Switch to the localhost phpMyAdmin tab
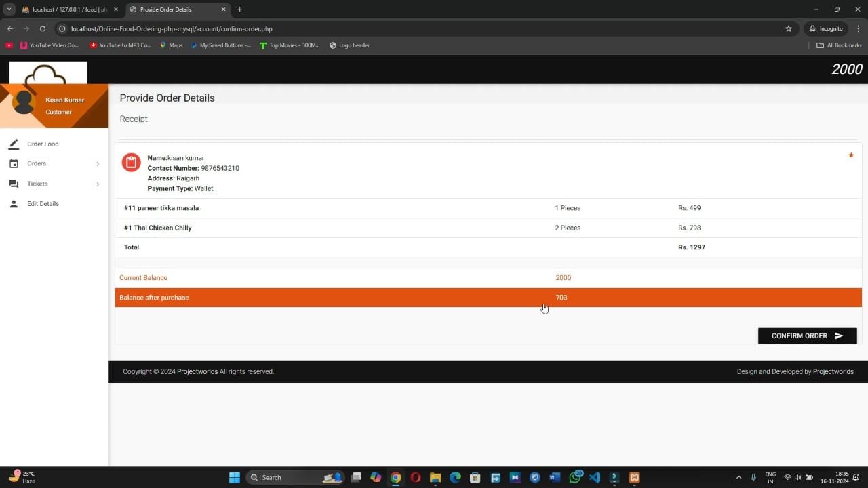Image resolution: width=868 pixels, height=488 pixels. (x=65, y=9)
